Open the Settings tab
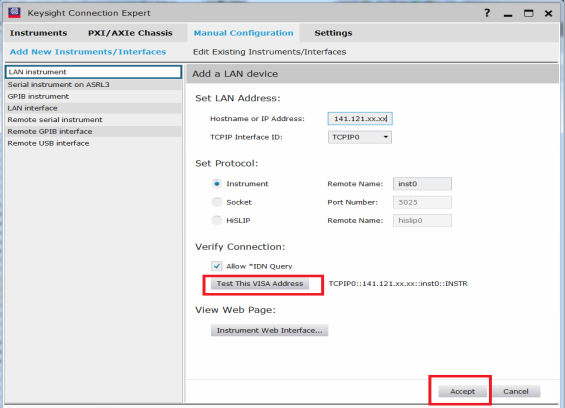The image size is (565, 408). pos(333,33)
